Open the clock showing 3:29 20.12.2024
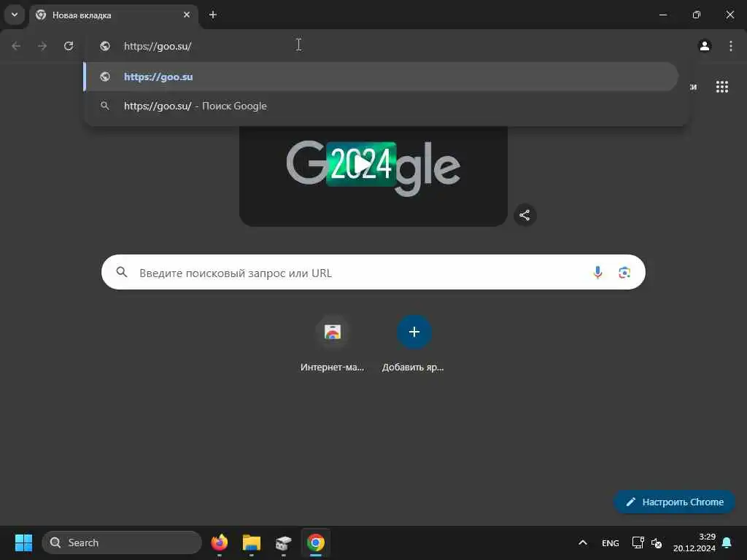The image size is (747, 560). (x=694, y=542)
